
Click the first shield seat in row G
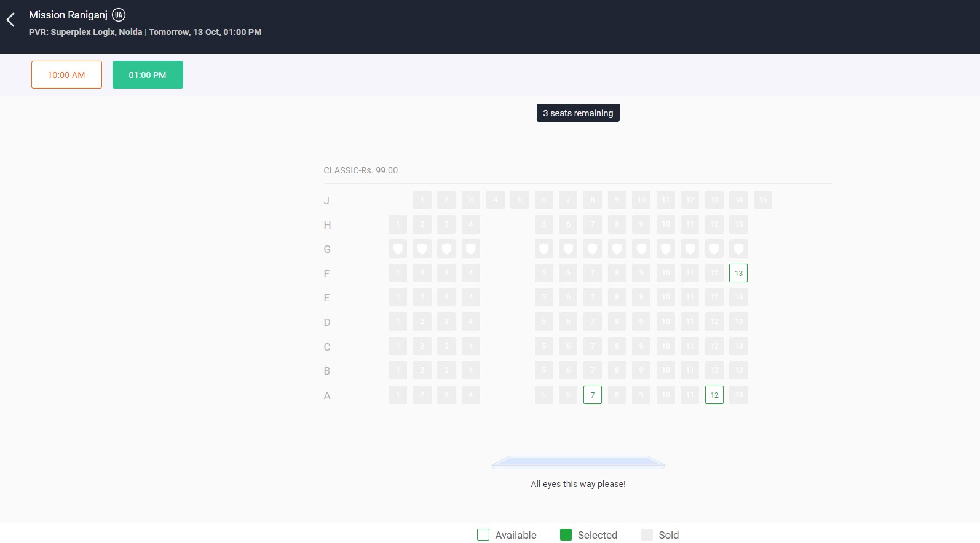(398, 249)
